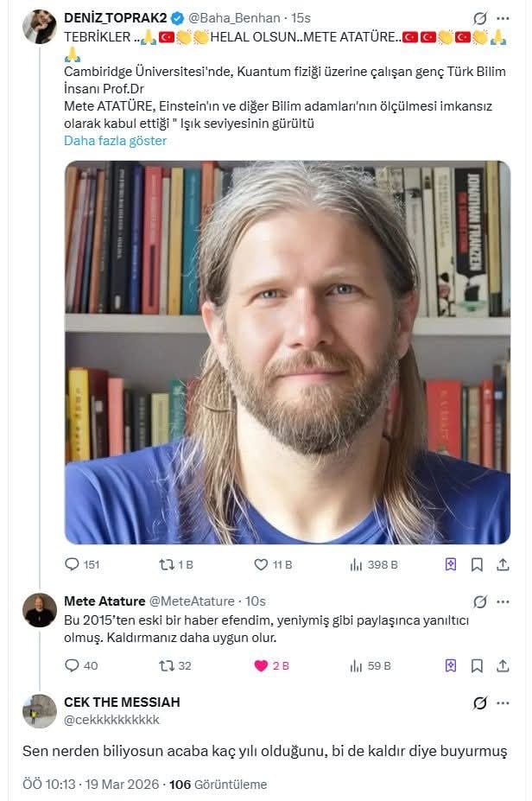Retweet the main tweet with 1 B reposts

click(x=167, y=564)
